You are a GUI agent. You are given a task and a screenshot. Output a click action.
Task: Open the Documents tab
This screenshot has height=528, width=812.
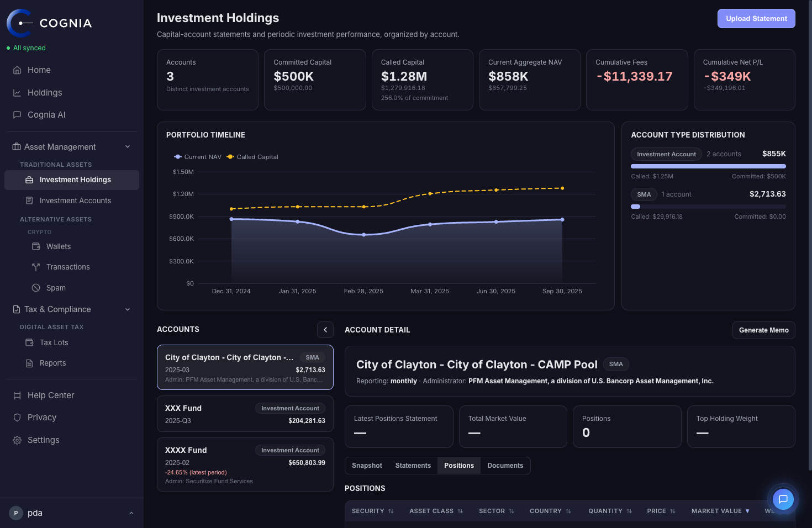(505, 466)
